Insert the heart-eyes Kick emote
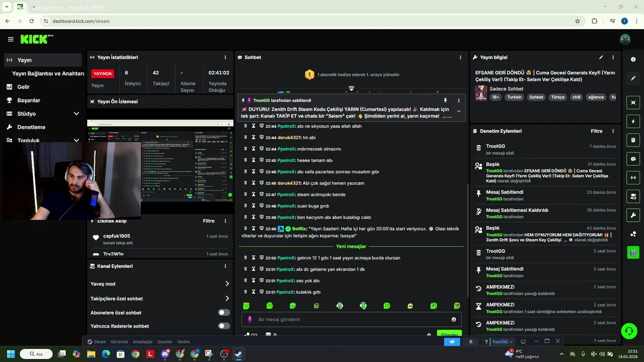This screenshot has height=362, width=644. (x=457, y=306)
